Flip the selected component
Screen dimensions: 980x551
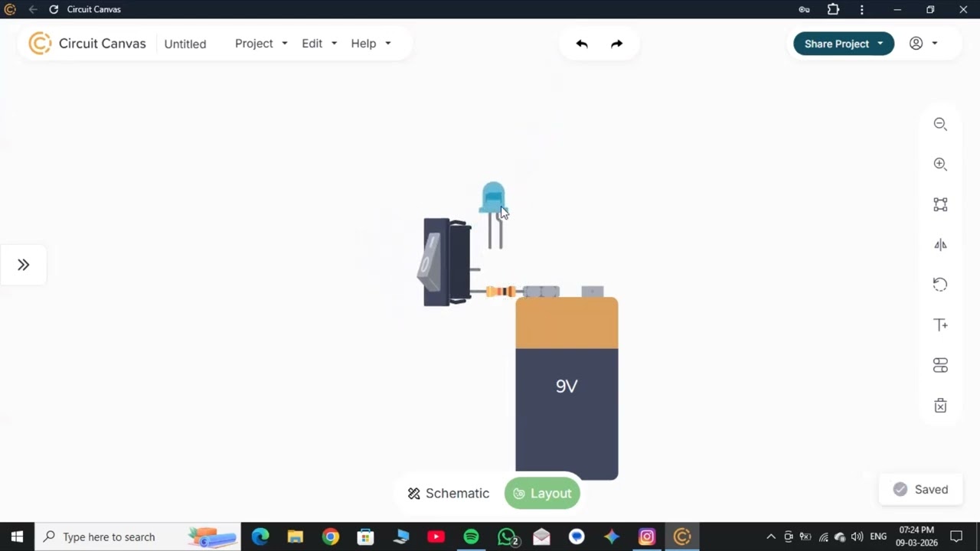pos(940,245)
